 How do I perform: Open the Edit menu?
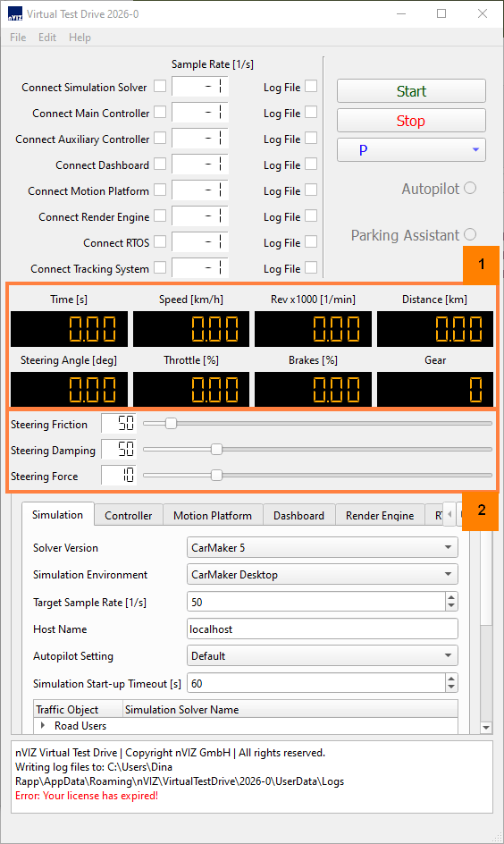[47, 38]
